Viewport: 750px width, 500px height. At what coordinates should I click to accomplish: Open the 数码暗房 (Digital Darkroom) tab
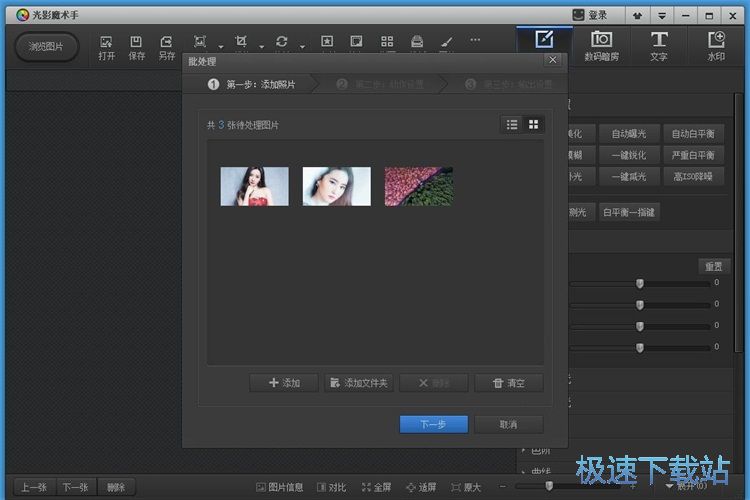click(x=601, y=46)
